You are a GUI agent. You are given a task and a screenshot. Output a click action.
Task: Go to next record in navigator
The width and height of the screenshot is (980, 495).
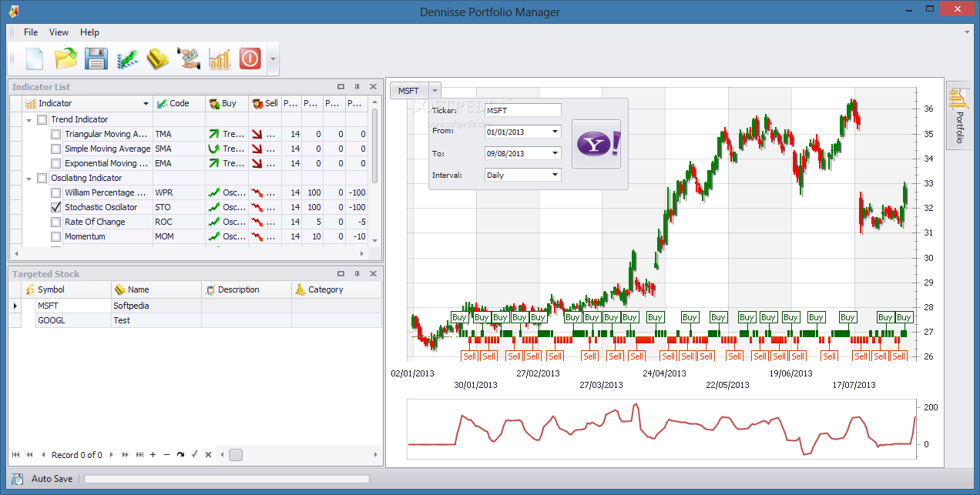112,455
